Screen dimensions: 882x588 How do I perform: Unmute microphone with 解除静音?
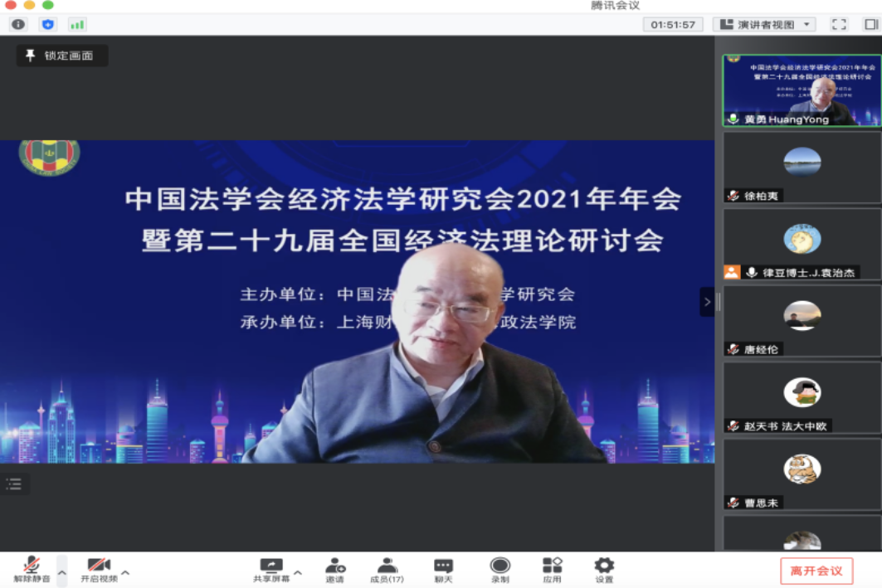(x=32, y=570)
